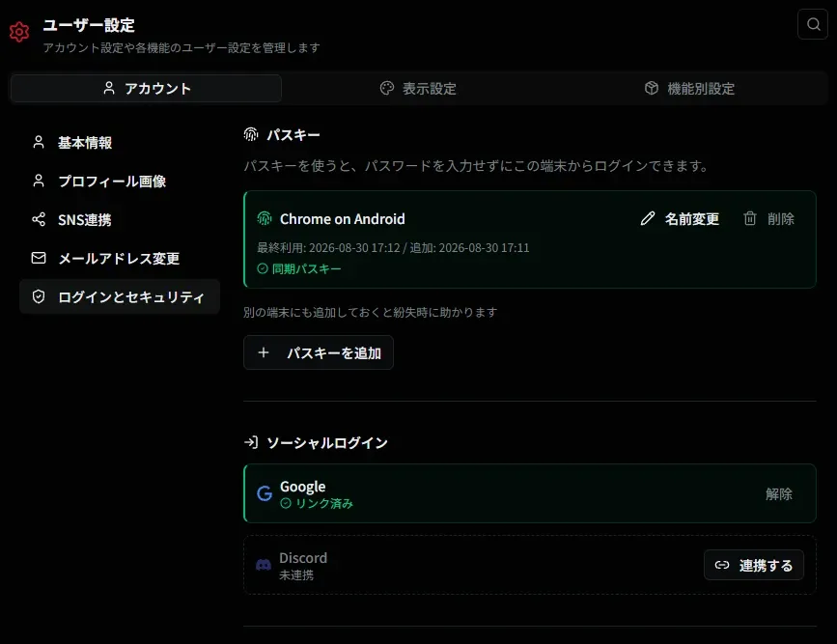Click the share icon beside SNS連携
This screenshot has height=644, width=837.
[x=39, y=219]
